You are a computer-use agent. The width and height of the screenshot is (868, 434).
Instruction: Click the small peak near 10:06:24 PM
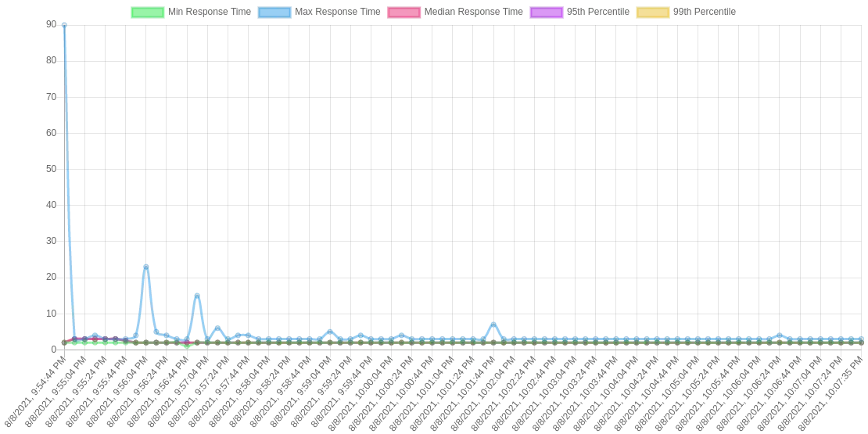tap(780, 335)
